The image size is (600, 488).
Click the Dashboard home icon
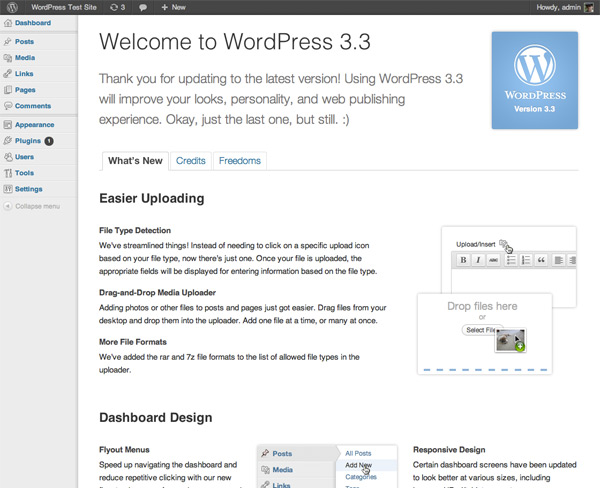8,23
